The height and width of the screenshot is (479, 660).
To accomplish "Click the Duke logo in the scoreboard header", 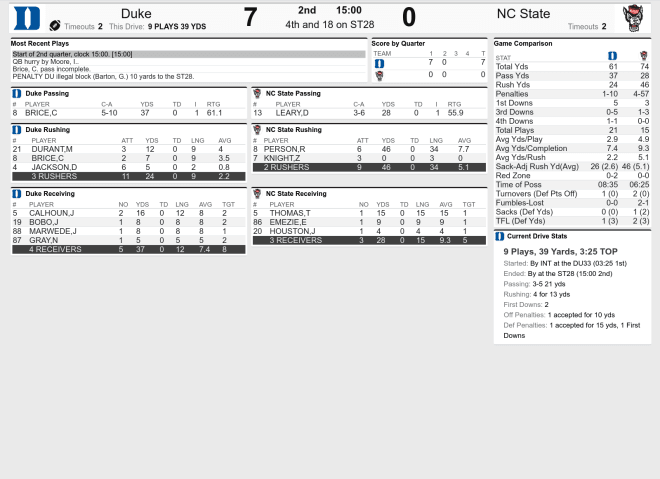I will [27, 19].
